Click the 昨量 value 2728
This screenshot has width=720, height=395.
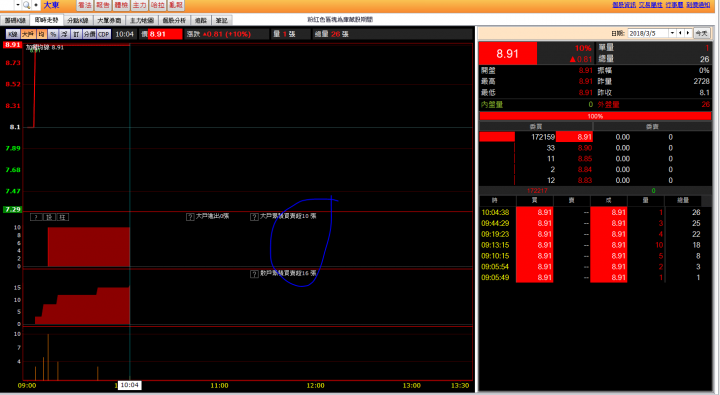(701, 81)
